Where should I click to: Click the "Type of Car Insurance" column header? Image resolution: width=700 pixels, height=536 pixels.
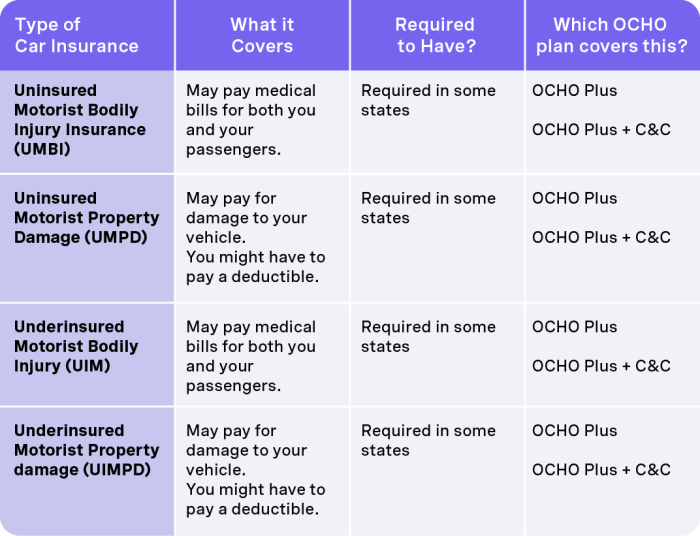(77, 35)
